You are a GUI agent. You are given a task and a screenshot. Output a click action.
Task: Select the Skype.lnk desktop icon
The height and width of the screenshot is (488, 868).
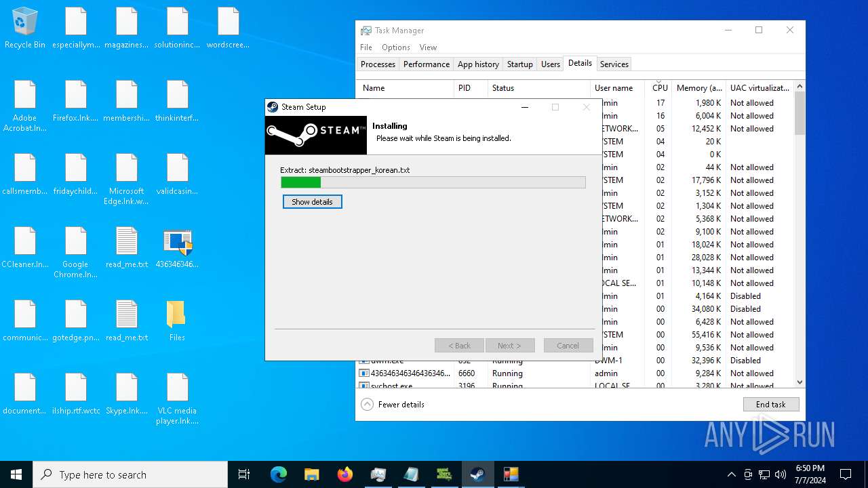pyautogui.click(x=127, y=394)
